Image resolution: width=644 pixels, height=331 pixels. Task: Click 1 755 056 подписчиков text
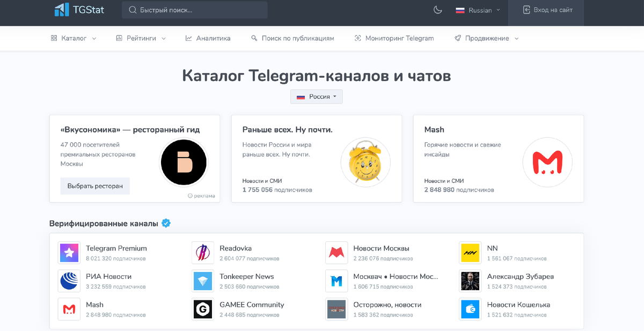point(277,190)
